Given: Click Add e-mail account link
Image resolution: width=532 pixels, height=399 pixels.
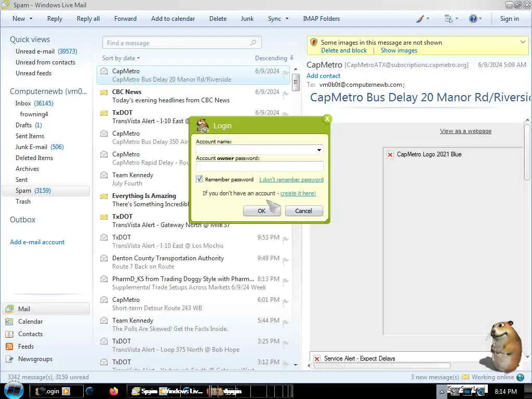Looking at the screenshot, I should point(37,242).
